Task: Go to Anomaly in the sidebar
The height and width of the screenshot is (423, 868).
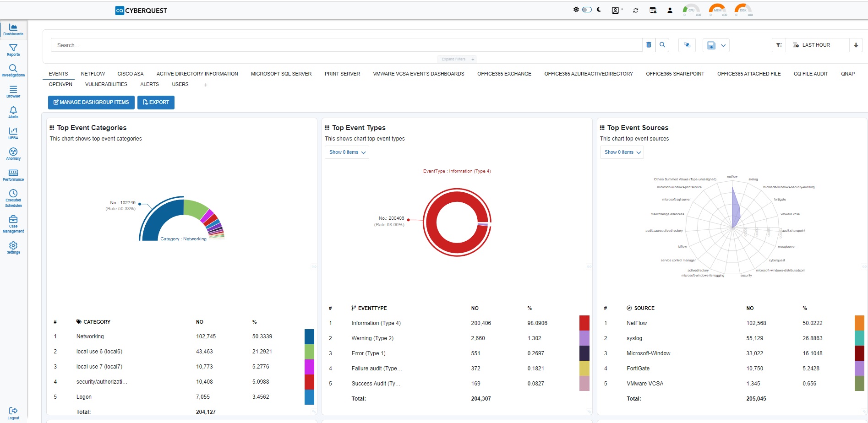Action: click(13, 154)
